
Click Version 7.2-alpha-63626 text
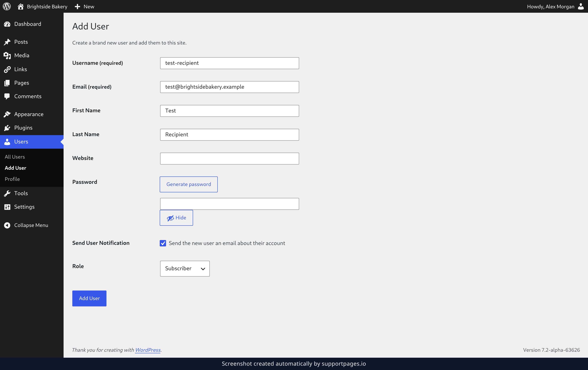coord(551,350)
